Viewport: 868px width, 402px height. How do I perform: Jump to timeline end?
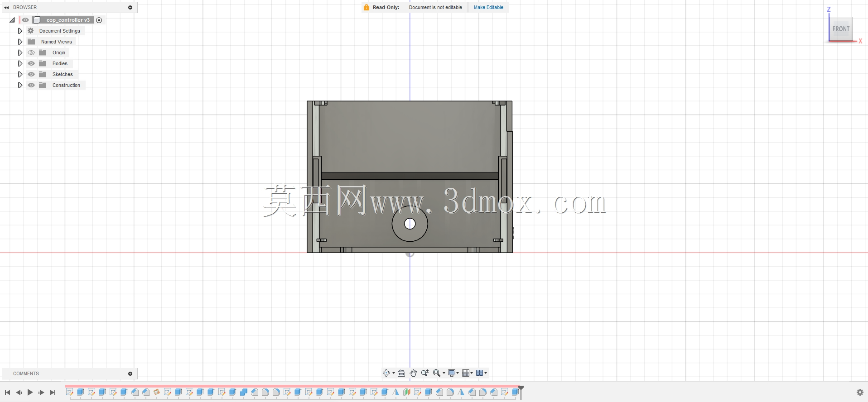coord(53,392)
